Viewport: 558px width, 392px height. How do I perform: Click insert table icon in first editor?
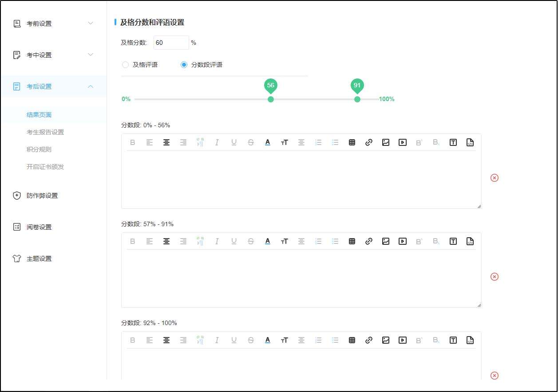click(x=352, y=142)
